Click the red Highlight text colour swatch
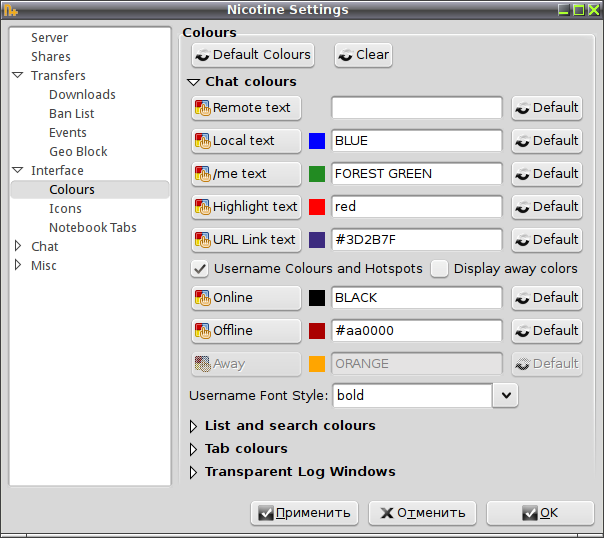The width and height of the screenshot is (604, 538). pyautogui.click(x=317, y=207)
